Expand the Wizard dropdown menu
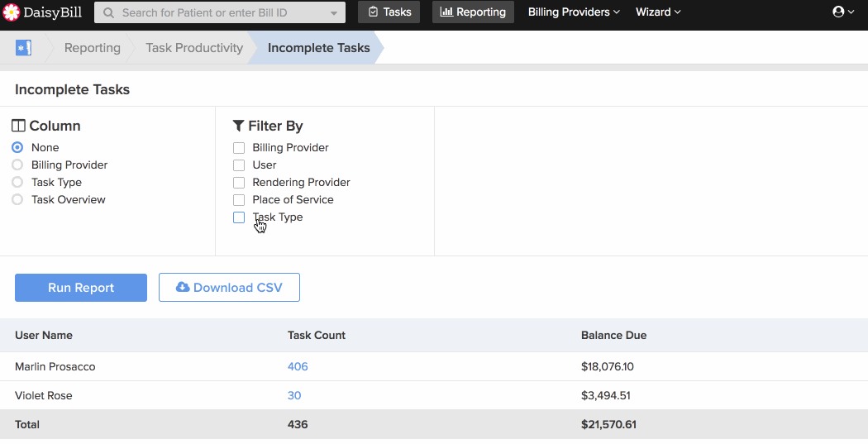Viewport: 868px width, 444px height. coord(658,12)
